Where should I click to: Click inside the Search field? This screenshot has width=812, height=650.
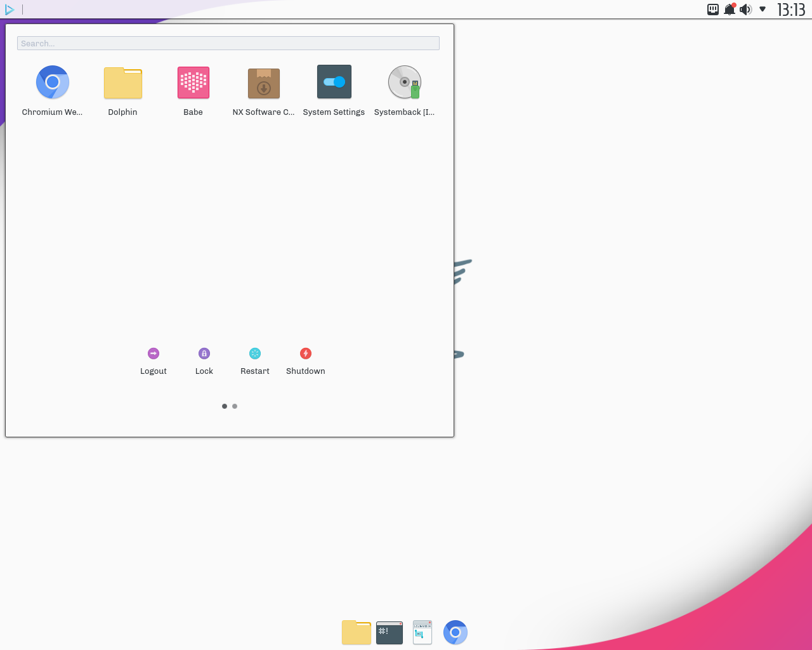[228, 43]
